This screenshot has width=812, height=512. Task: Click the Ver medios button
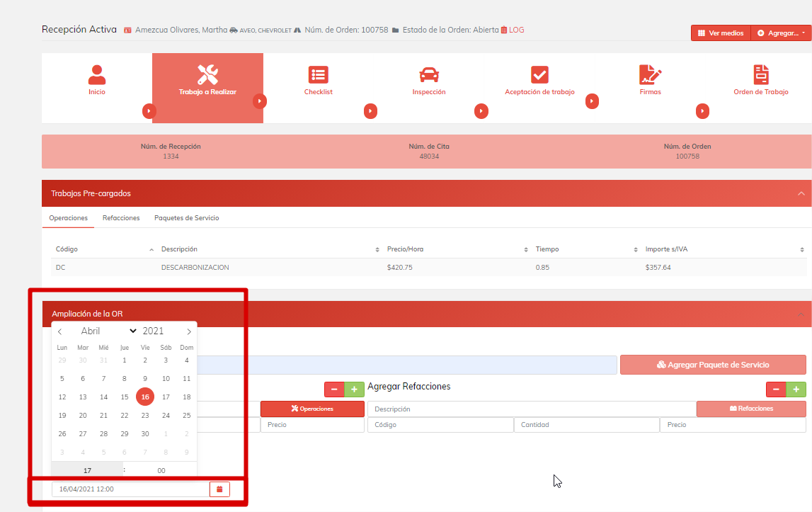721,33
